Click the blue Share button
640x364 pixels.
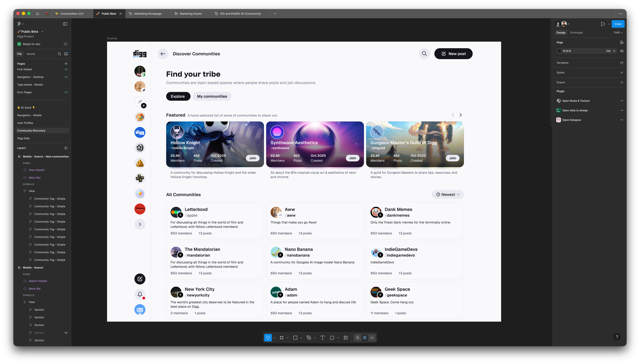[618, 24]
